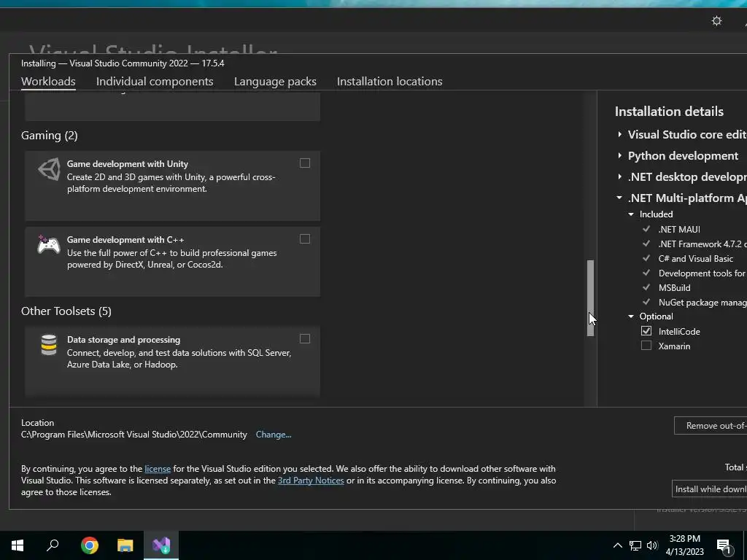This screenshot has width=747, height=560.
Task: Open Windows Start menu
Action: pos(18,545)
